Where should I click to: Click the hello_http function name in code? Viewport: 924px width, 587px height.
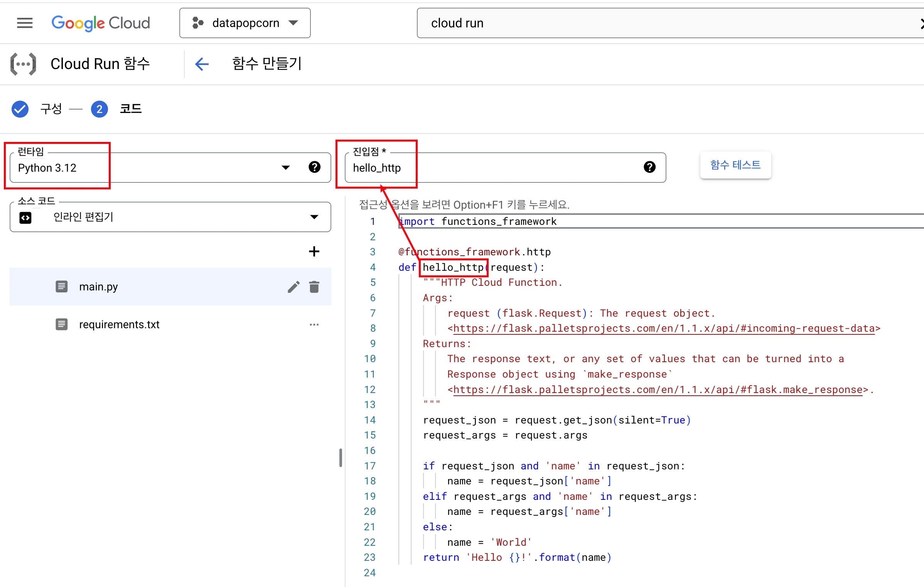(x=453, y=267)
